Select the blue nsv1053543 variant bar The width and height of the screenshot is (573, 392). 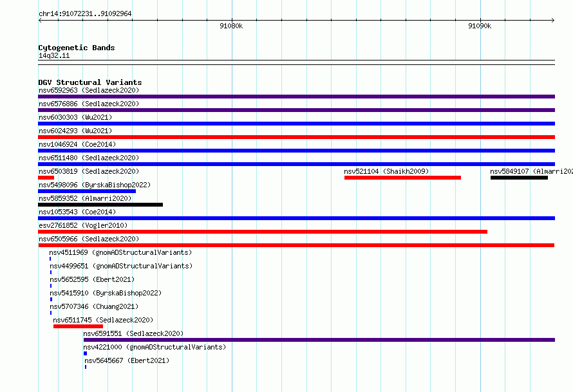pos(296,218)
